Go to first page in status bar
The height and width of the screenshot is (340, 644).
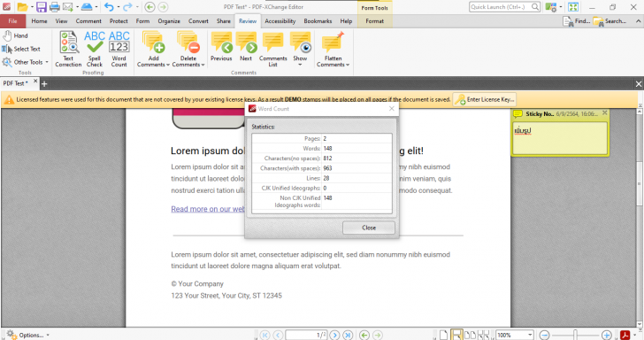coord(264,335)
